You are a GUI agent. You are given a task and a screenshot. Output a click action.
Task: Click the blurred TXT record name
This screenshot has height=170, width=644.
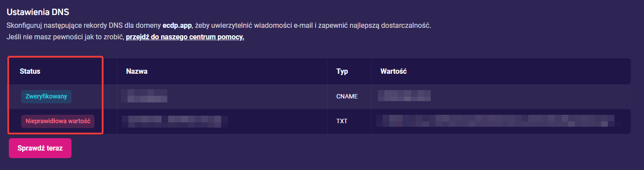pyautogui.click(x=175, y=121)
